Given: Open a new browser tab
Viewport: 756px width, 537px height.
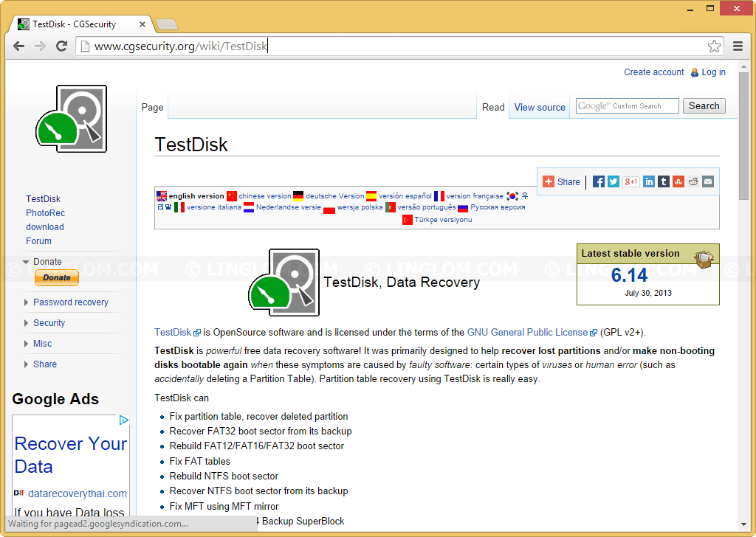Looking at the screenshot, I should [168, 24].
